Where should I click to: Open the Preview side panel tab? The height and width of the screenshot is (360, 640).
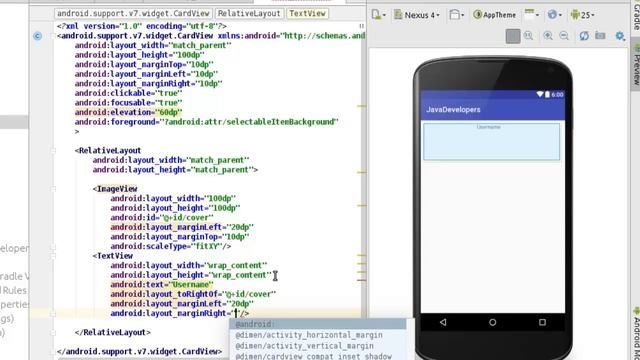tap(636, 65)
